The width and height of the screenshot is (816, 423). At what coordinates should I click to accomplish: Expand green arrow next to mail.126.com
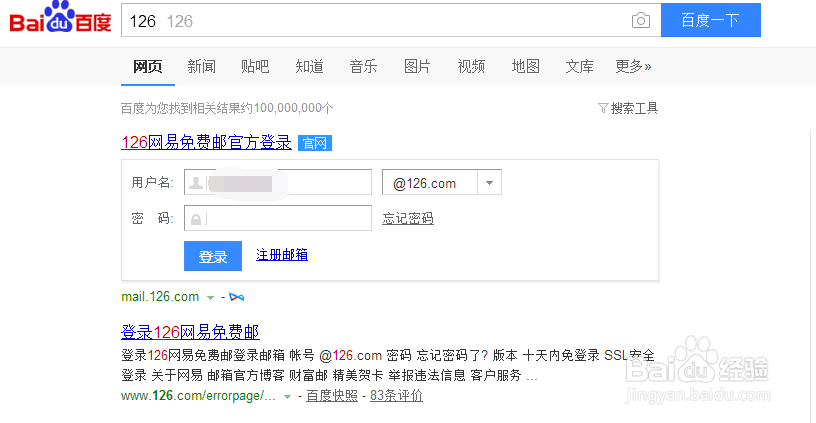point(210,298)
